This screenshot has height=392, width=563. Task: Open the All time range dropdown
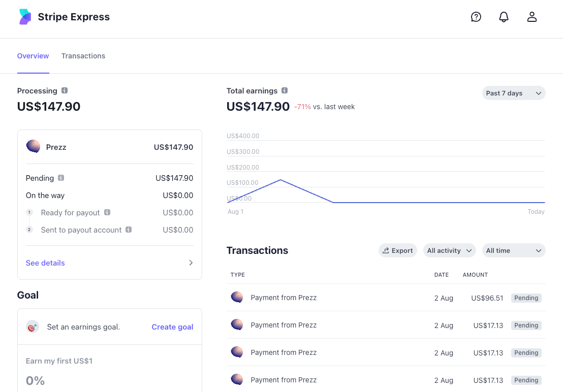click(513, 250)
